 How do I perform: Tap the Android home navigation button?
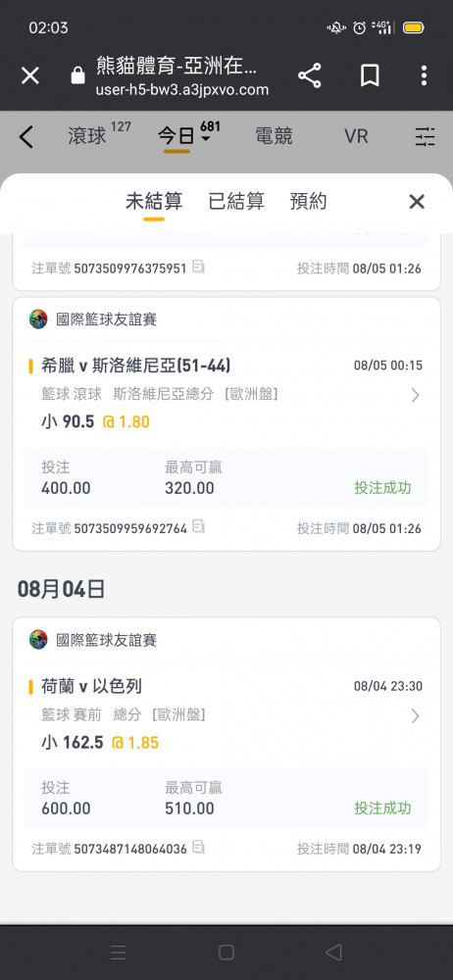tap(226, 952)
